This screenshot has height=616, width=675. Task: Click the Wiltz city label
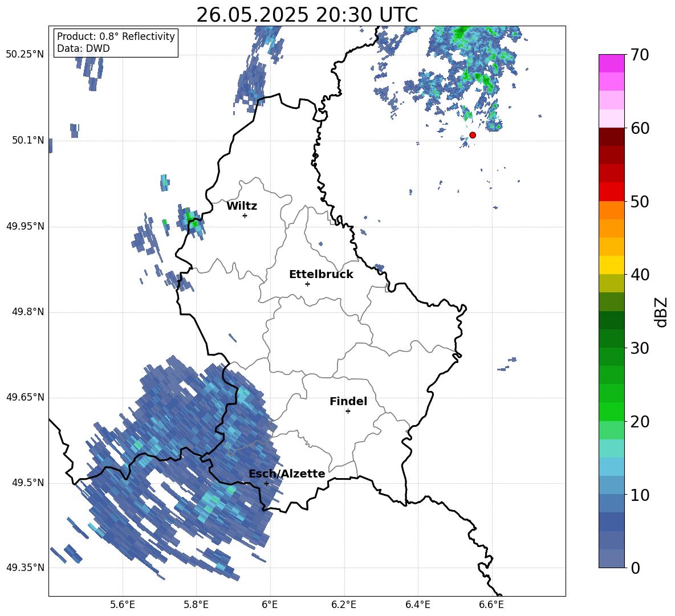pyautogui.click(x=242, y=206)
